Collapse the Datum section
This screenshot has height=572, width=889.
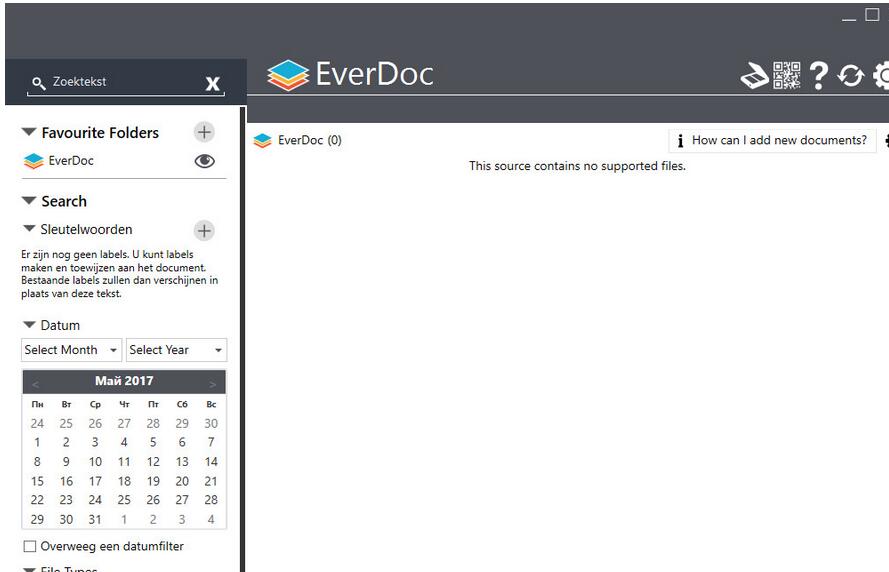(29, 324)
